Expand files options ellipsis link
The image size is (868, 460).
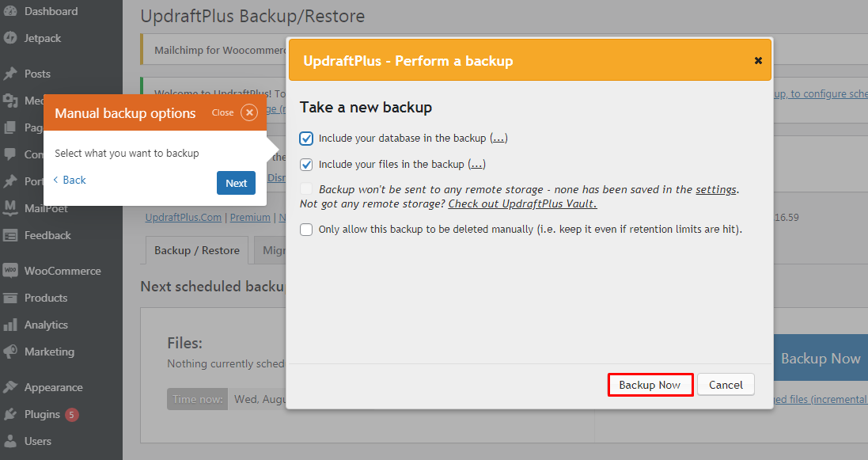point(476,165)
